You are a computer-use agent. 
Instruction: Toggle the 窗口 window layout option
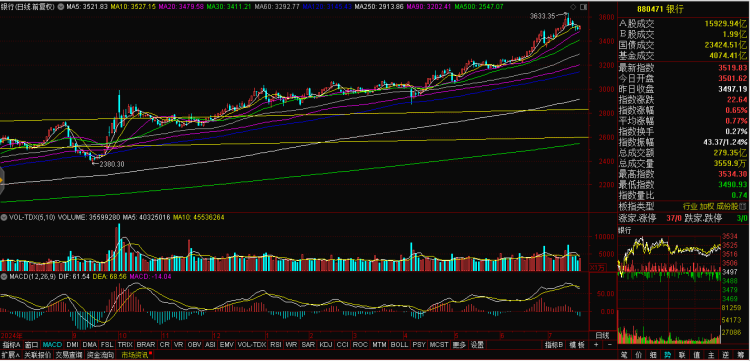click(32, 344)
